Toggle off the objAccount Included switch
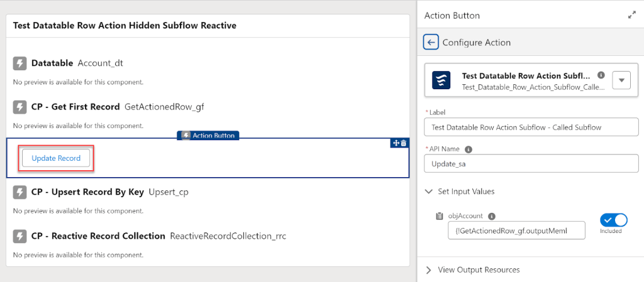The height and width of the screenshot is (282, 644). (x=614, y=220)
